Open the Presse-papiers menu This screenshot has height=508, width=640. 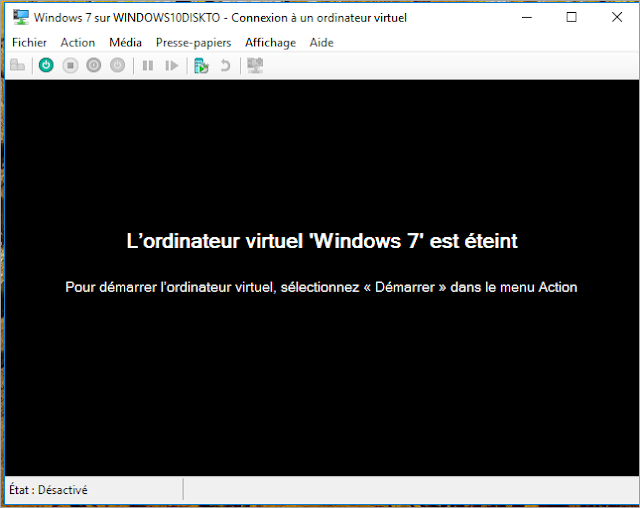click(193, 42)
